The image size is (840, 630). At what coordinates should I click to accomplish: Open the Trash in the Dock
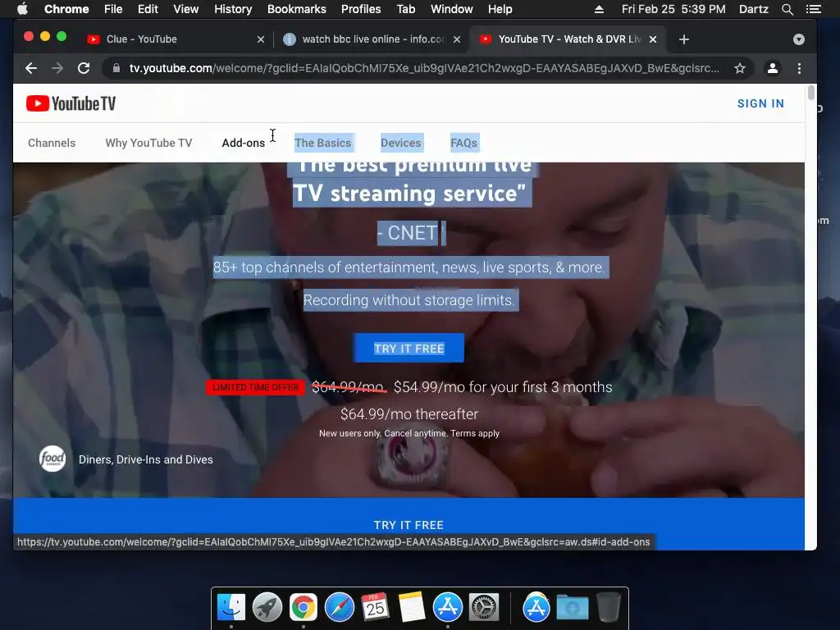click(608, 608)
